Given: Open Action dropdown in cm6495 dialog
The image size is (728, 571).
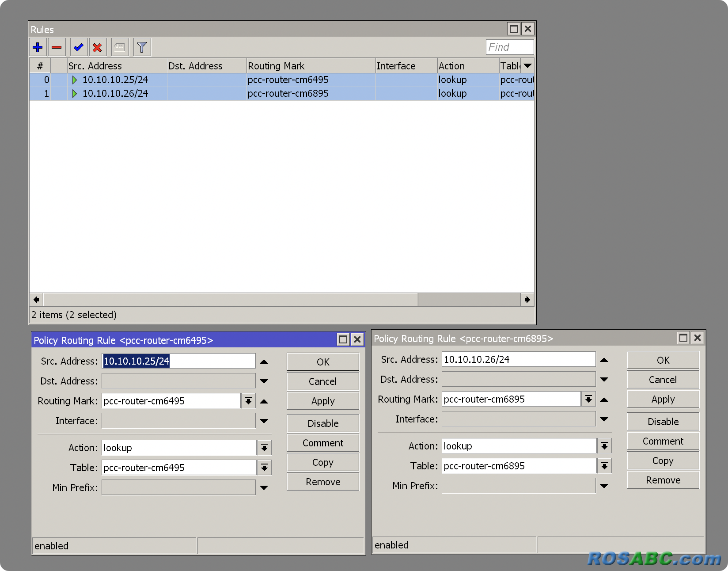Looking at the screenshot, I should pos(264,448).
